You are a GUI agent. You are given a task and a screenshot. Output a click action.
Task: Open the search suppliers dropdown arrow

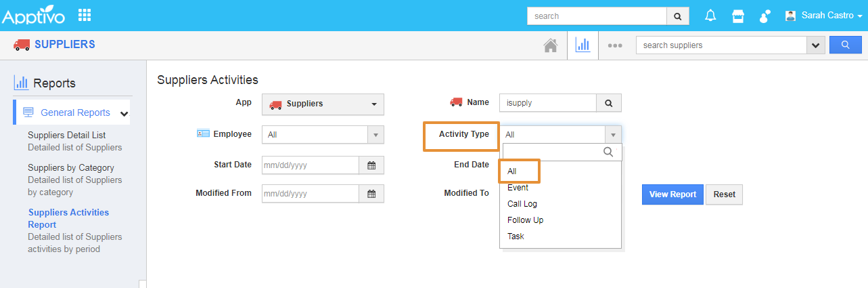click(815, 45)
